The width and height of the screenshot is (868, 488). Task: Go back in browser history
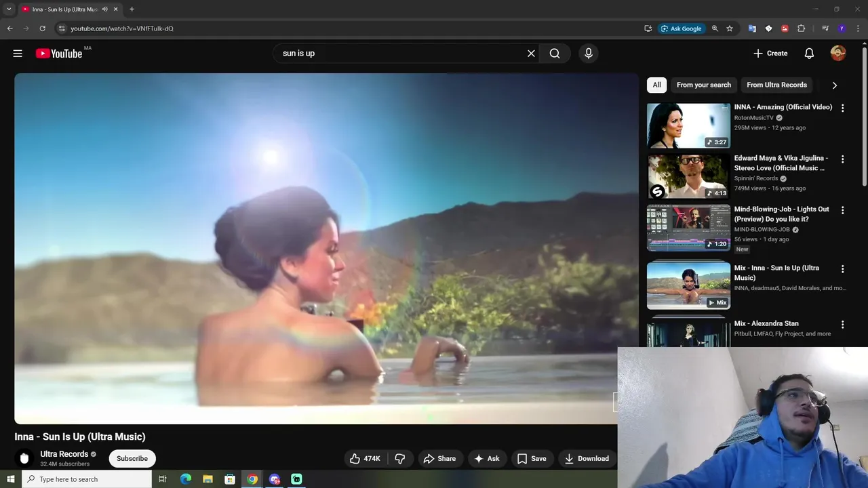click(x=9, y=28)
